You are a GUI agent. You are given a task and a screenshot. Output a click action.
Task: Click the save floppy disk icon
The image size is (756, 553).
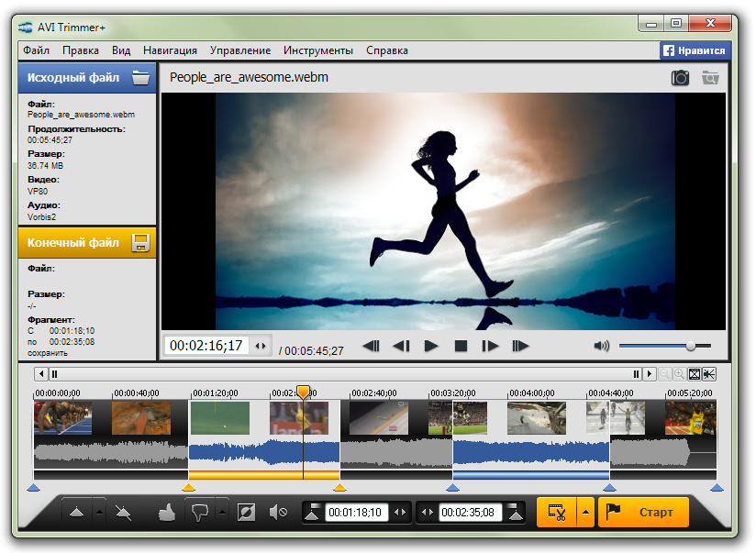point(140,242)
